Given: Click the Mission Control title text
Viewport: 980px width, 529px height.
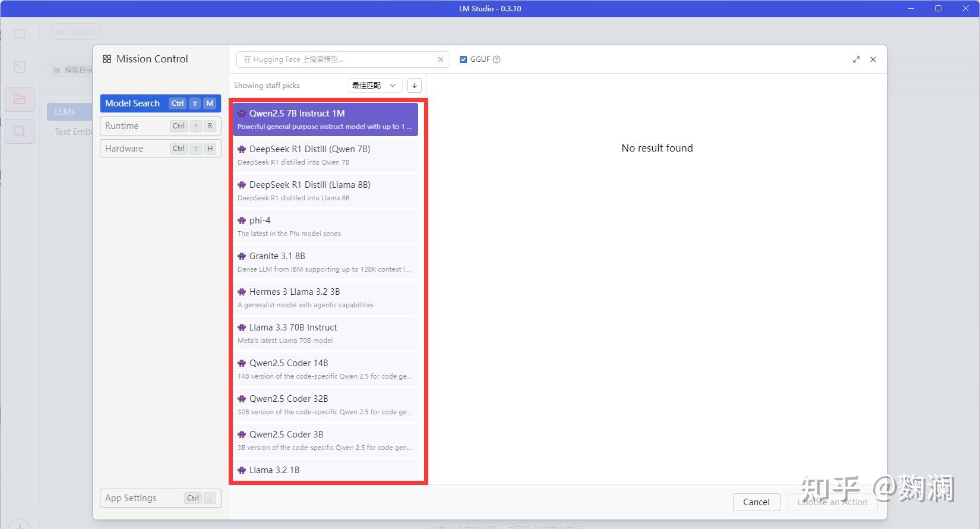Looking at the screenshot, I should pos(152,59).
